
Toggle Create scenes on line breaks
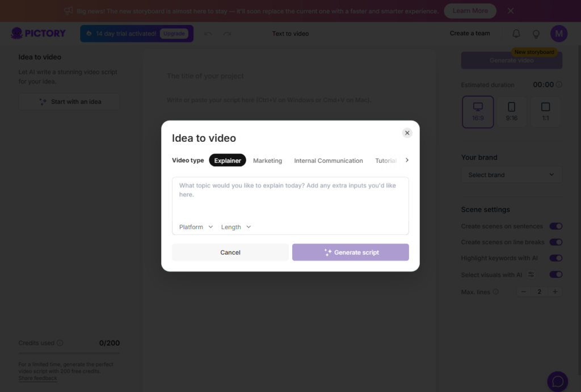556,242
